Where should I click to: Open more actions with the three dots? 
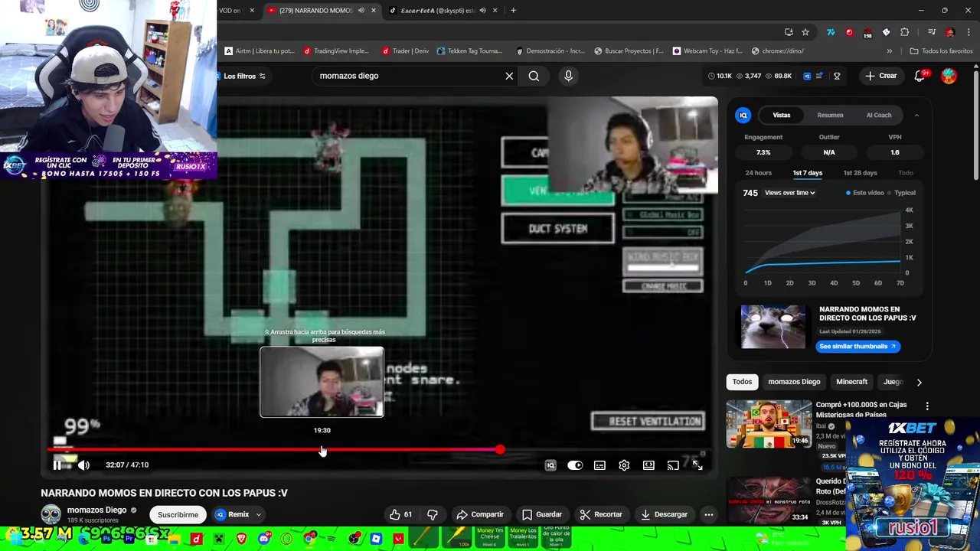coord(709,514)
